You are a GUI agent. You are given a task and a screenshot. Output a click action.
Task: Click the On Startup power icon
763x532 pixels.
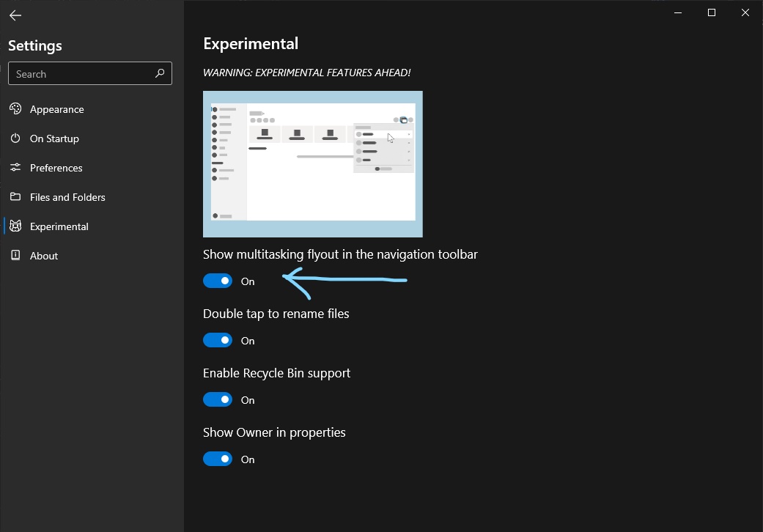(16, 138)
